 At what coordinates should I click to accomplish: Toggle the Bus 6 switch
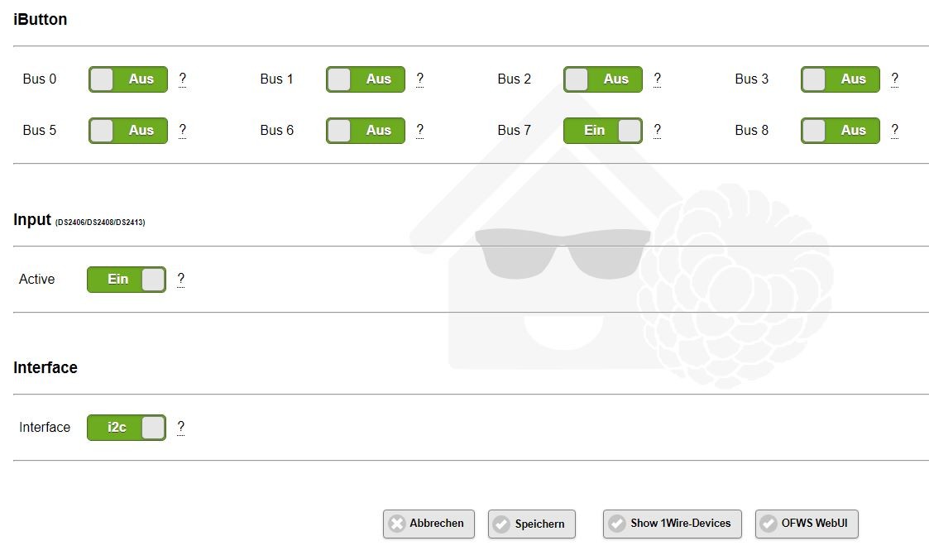(366, 131)
